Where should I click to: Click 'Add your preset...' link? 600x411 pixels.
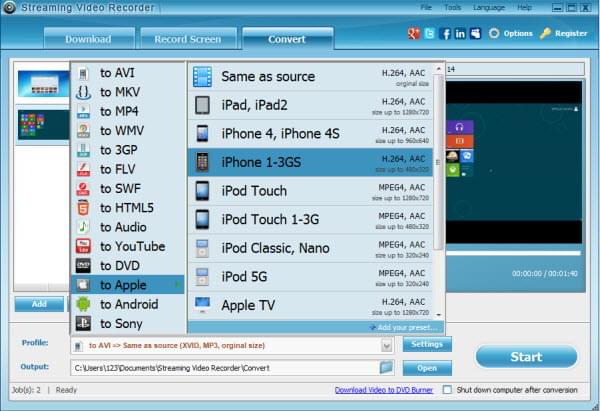407,328
